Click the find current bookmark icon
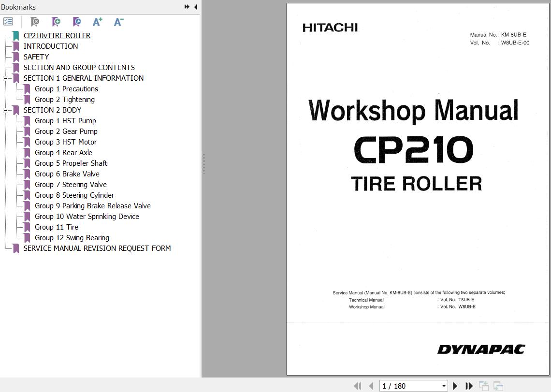Viewport: 551px width, 392px height. click(77, 22)
